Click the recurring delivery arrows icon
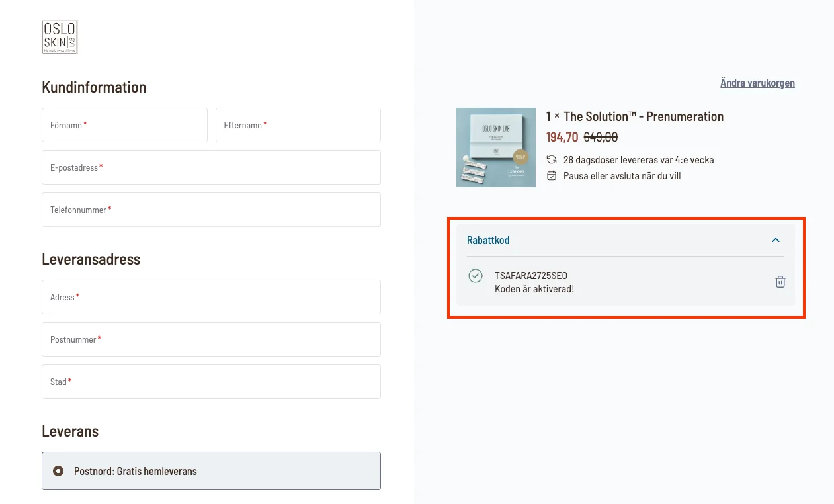The height and width of the screenshot is (504, 834). [x=552, y=159]
